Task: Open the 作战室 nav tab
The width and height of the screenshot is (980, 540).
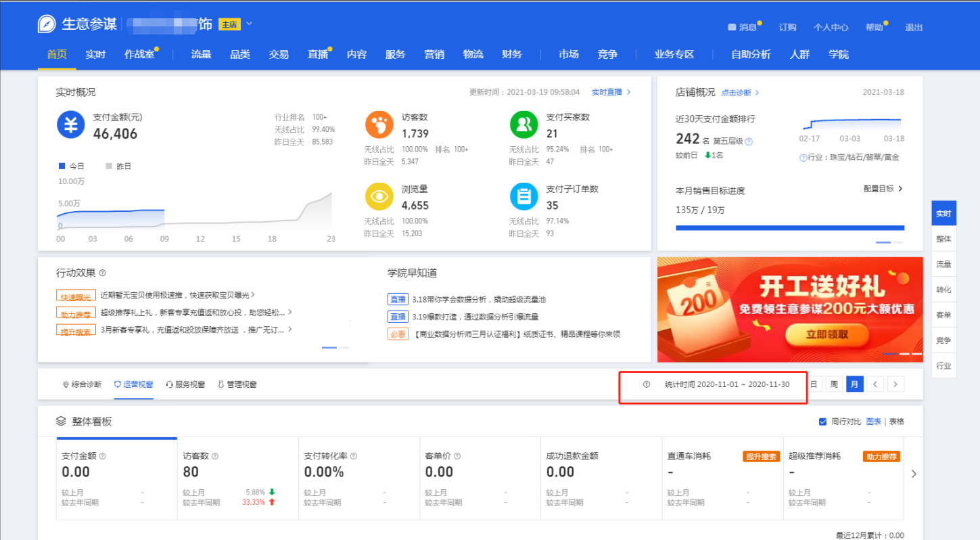Action: [x=139, y=54]
